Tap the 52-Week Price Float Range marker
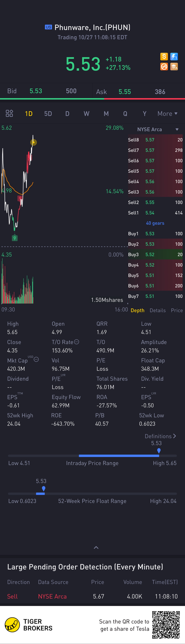The width and height of the screenshot is (185, 644). pos(44,489)
